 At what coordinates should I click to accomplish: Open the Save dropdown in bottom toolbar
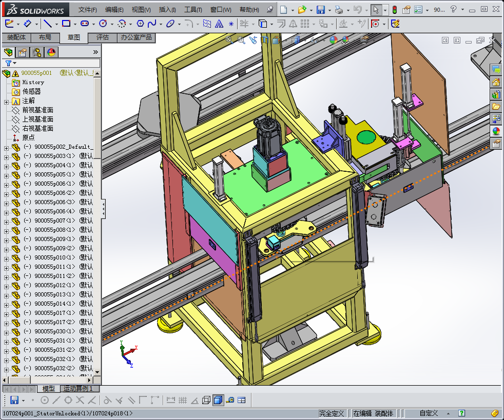24,401
